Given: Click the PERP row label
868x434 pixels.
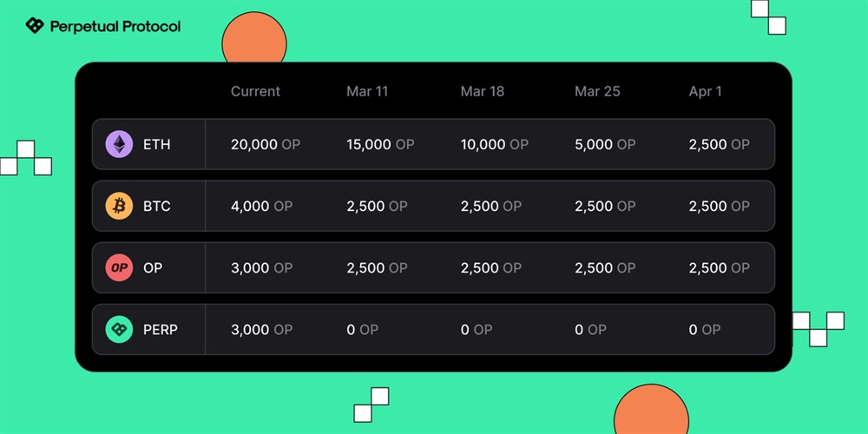Looking at the screenshot, I should 160,330.
